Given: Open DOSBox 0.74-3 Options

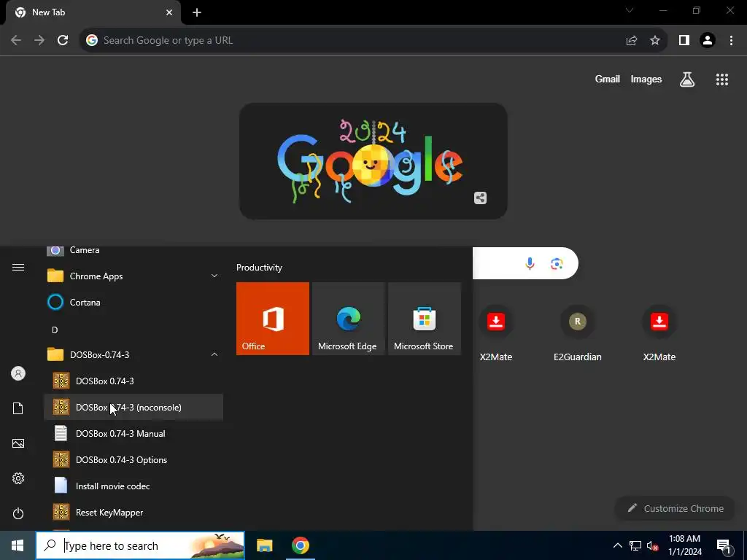Looking at the screenshot, I should [133, 459].
